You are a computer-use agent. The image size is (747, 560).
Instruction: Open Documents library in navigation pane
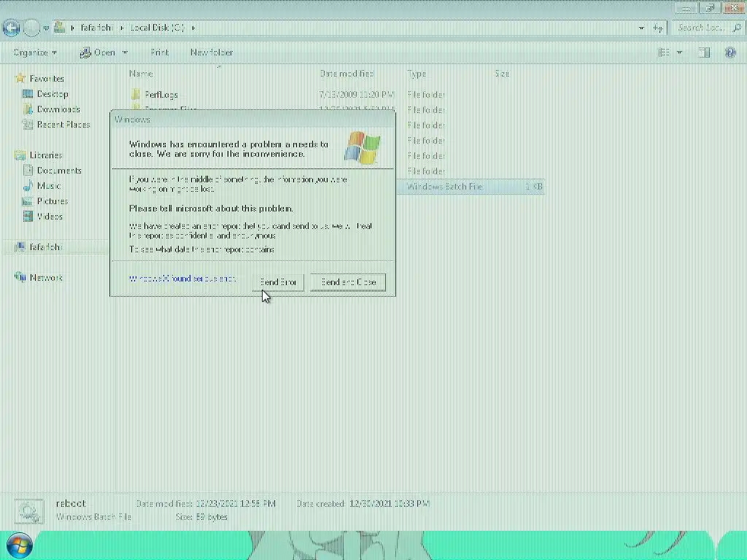(59, 170)
